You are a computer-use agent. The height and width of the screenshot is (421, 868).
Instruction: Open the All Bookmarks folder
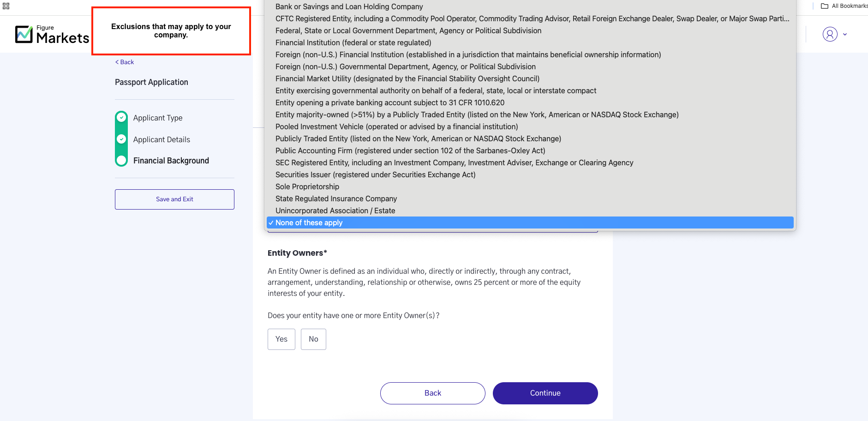pyautogui.click(x=844, y=6)
